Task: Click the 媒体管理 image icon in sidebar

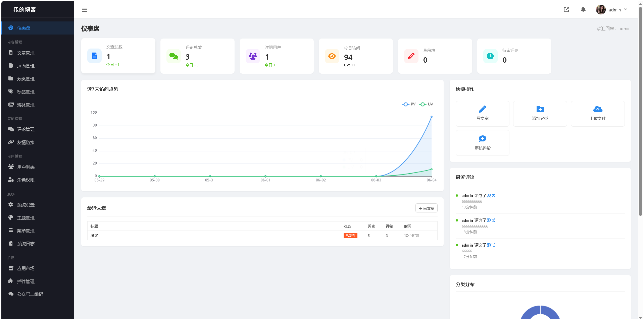Action: click(11, 105)
